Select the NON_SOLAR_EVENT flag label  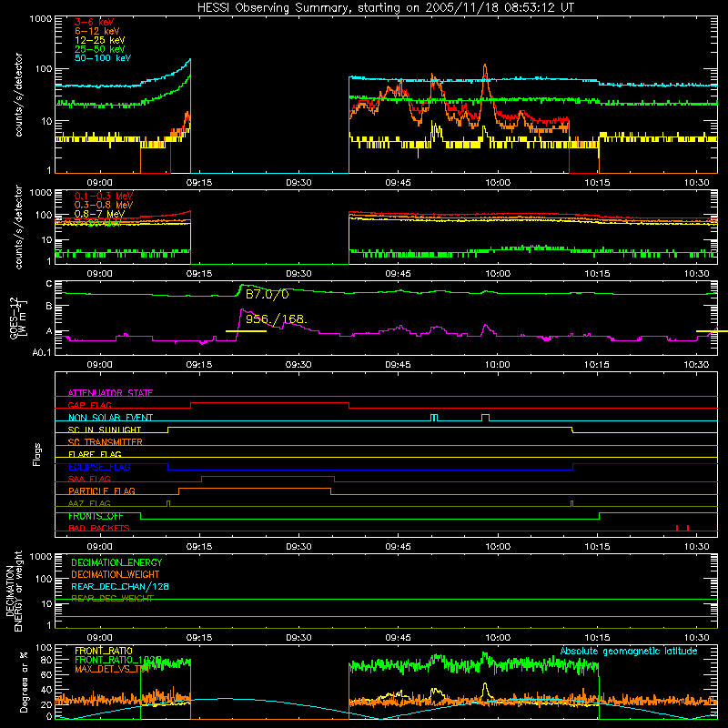tap(110, 418)
